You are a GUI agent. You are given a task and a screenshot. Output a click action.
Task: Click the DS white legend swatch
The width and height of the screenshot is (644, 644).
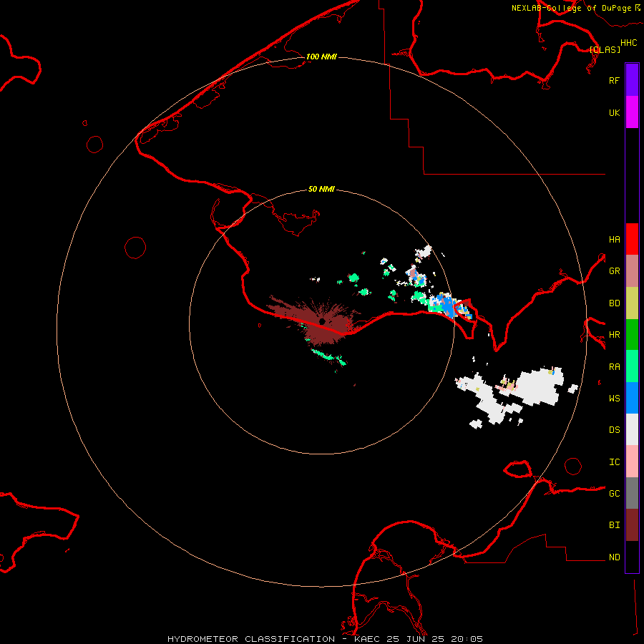[632, 429]
